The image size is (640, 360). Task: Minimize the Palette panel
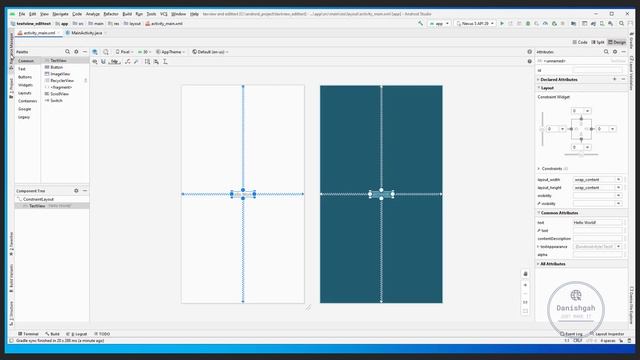pos(85,52)
